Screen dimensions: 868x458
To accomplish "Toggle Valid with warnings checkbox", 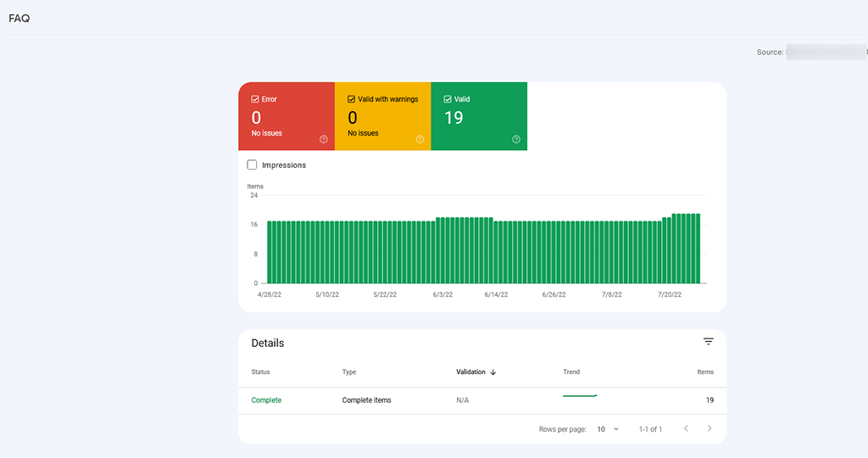I will pyautogui.click(x=352, y=99).
